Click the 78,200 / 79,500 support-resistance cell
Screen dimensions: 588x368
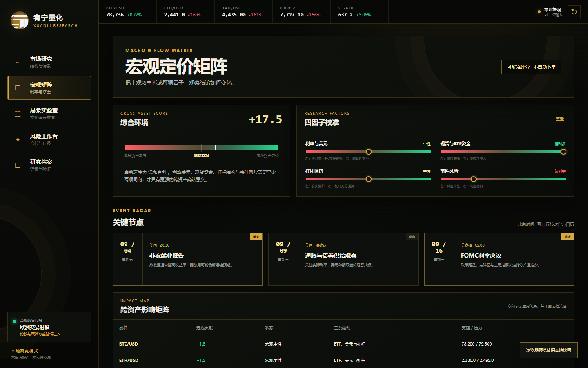tap(477, 344)
